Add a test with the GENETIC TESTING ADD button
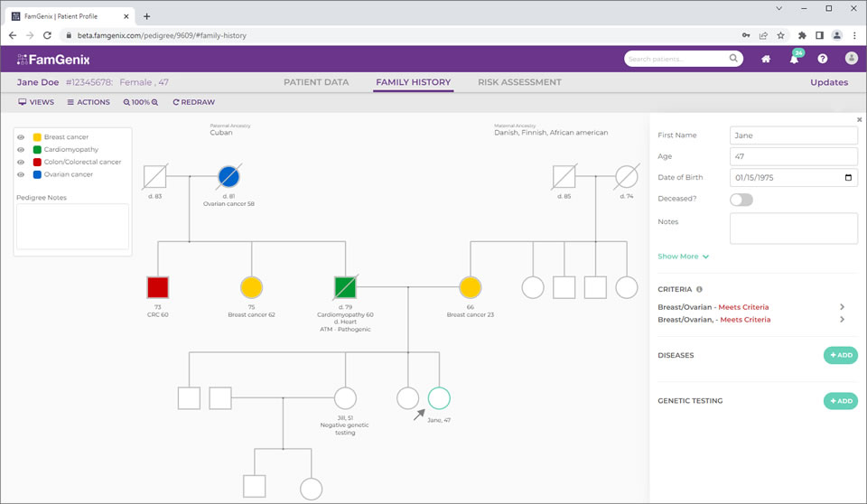The width and height of the screenshot is (867, 504). tap(841, 401)
